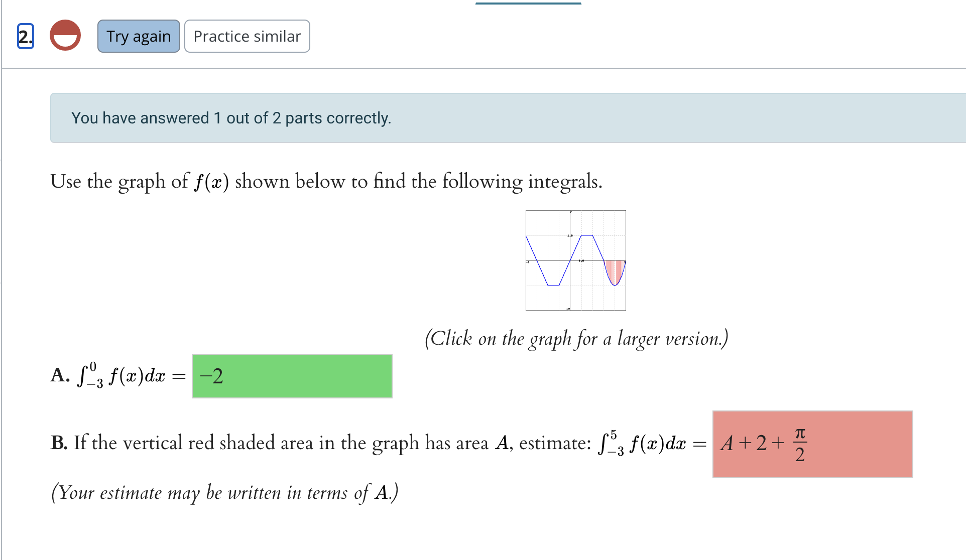966x560 pixels.
Task: Expand the feedback banner about answered parts
Action: tap(231, 118)
